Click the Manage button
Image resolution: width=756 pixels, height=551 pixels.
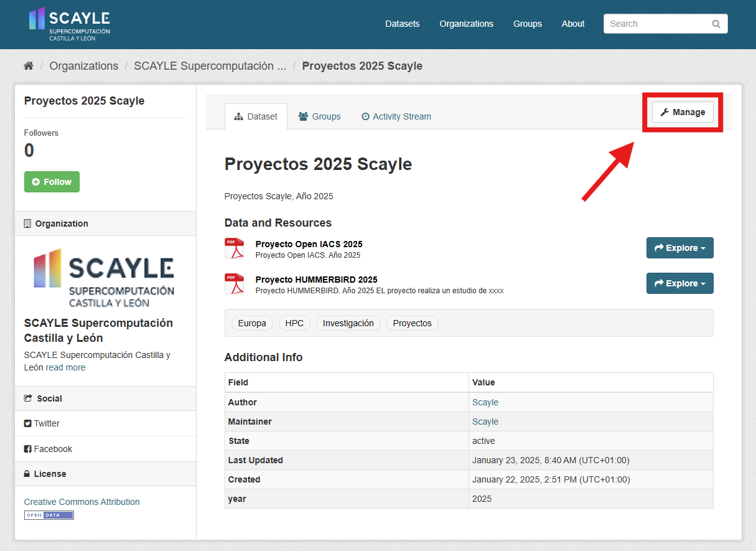683,112
